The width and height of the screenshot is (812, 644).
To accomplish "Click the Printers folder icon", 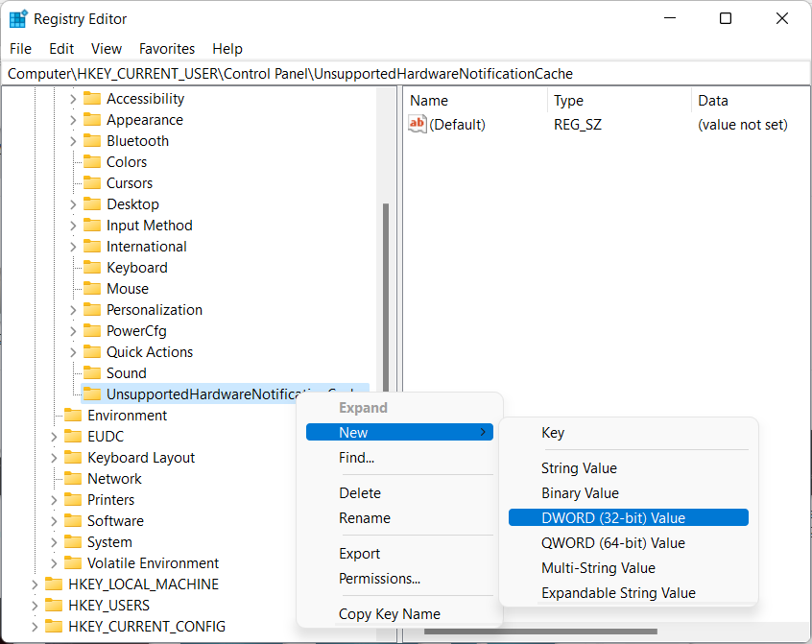I will pyautogui.click(x=73, y=500).
